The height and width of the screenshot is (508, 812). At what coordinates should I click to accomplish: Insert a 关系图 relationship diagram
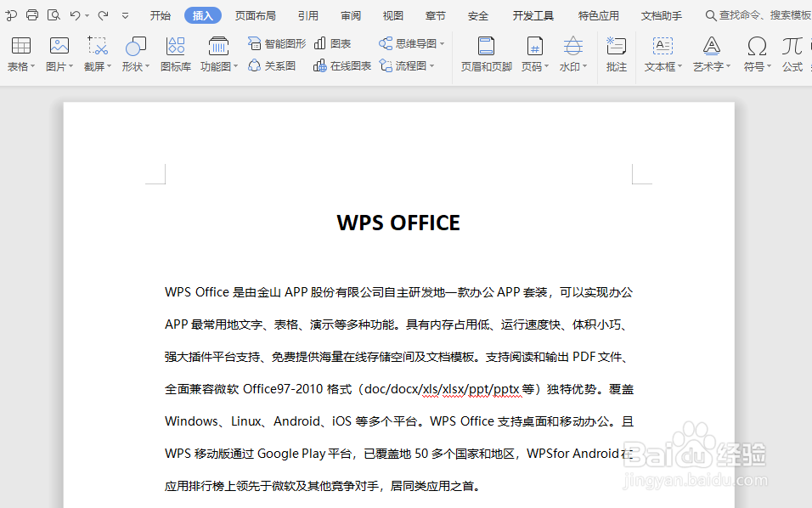(x=272, y=64)
